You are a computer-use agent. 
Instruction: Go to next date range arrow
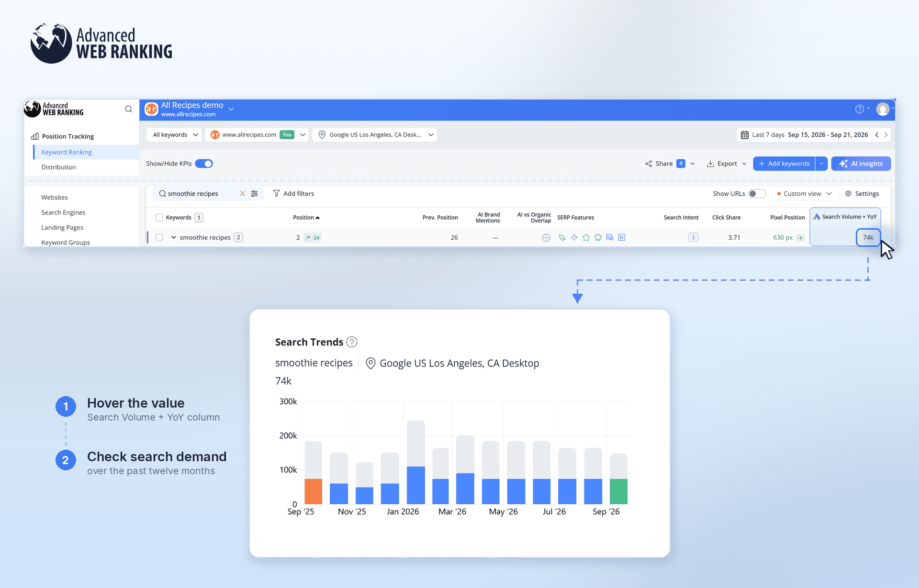[886, 135]
